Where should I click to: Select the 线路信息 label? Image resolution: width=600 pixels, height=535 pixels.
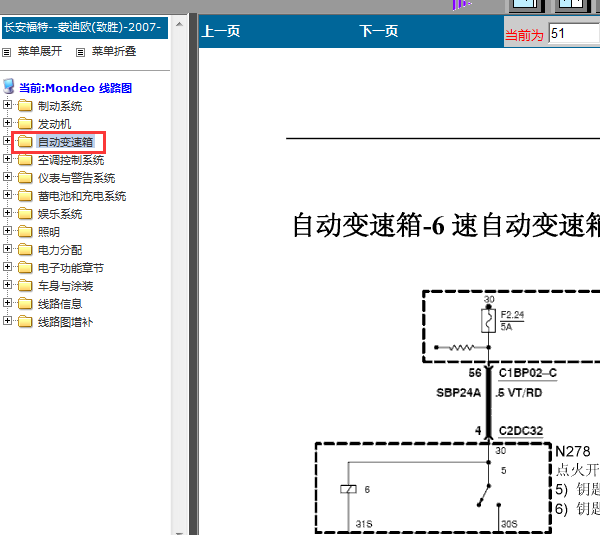click(x=60, y=304)
